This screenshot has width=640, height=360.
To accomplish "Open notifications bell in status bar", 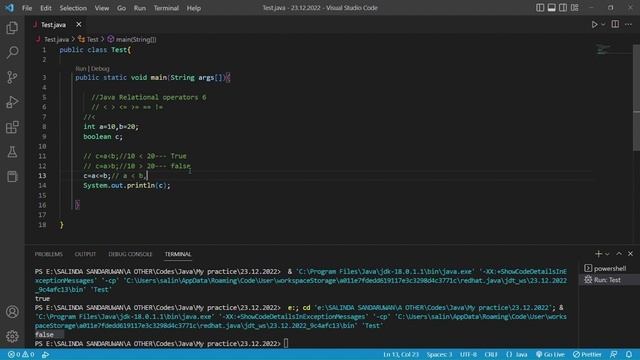I will [x=629, y=354].
